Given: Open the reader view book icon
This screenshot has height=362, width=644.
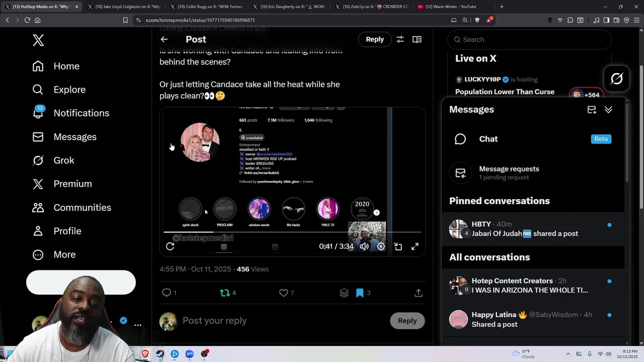Looking at the screenshot, I should [x=417, y=39].
